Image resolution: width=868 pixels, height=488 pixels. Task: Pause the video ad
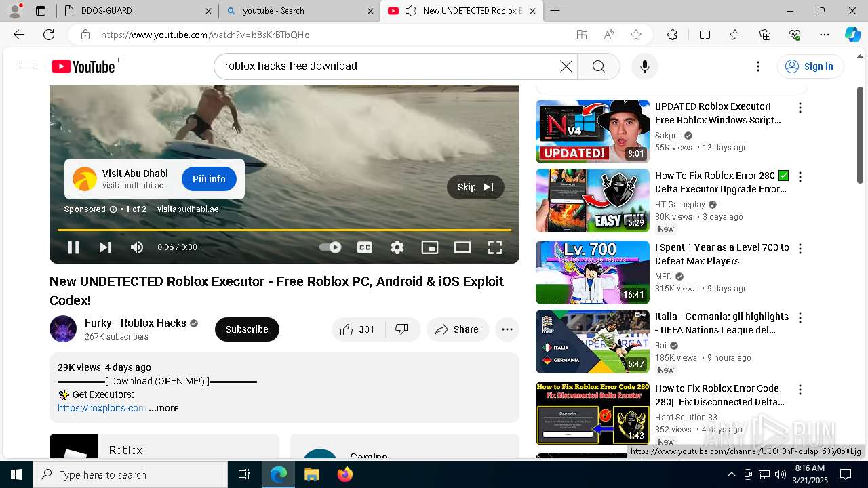pyautogui.click(x=73, y=247)
